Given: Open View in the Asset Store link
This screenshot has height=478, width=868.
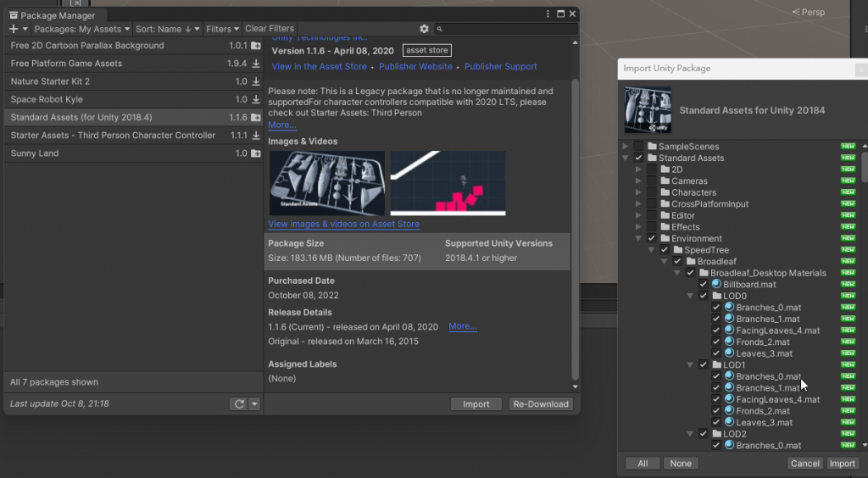Looking at the screenshot, I should 319,66.
